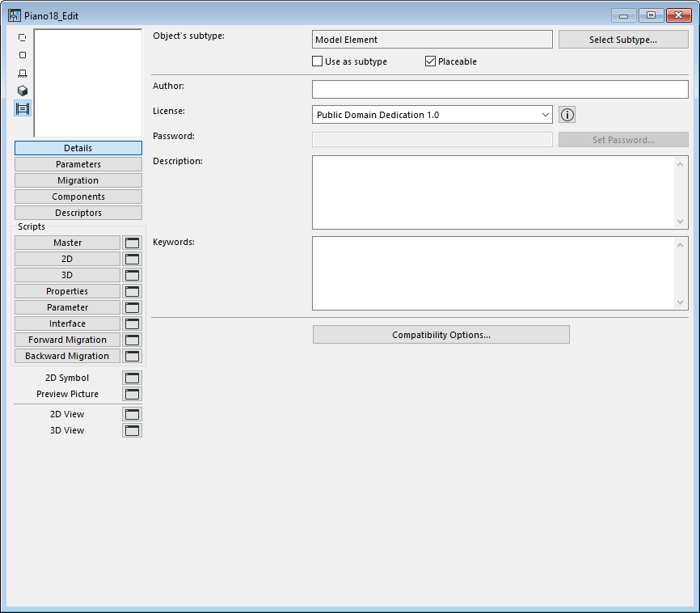Click into the Description text area
The height and width of the screenshot is (613, 700).
coord(494,192)
